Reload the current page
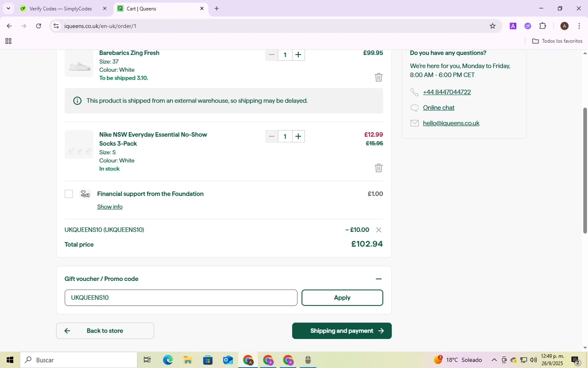The width and height of the screenshot is (588, 368). tap(38, 26)
